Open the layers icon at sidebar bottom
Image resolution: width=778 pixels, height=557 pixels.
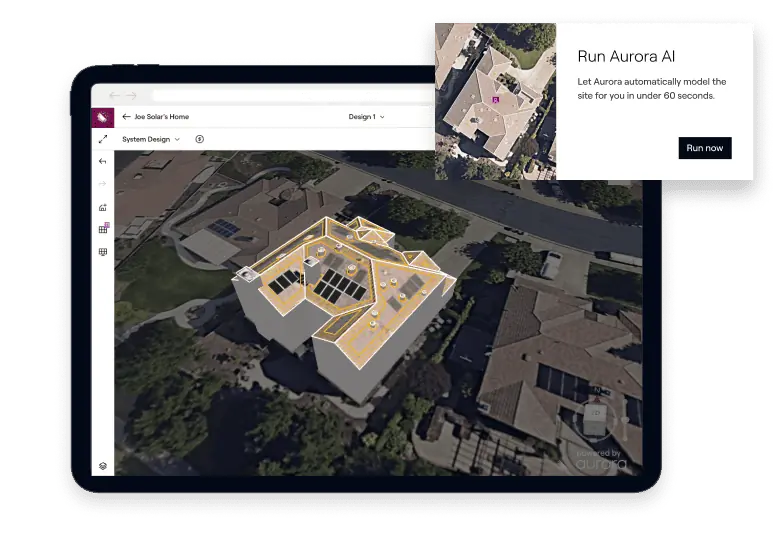[x=102, y=466]
